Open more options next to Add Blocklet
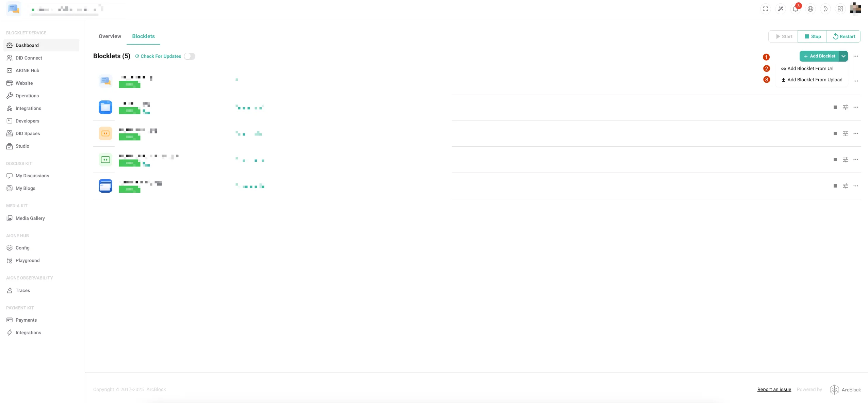Viewport: 868px width, 403px height. (x=855, y=56)
